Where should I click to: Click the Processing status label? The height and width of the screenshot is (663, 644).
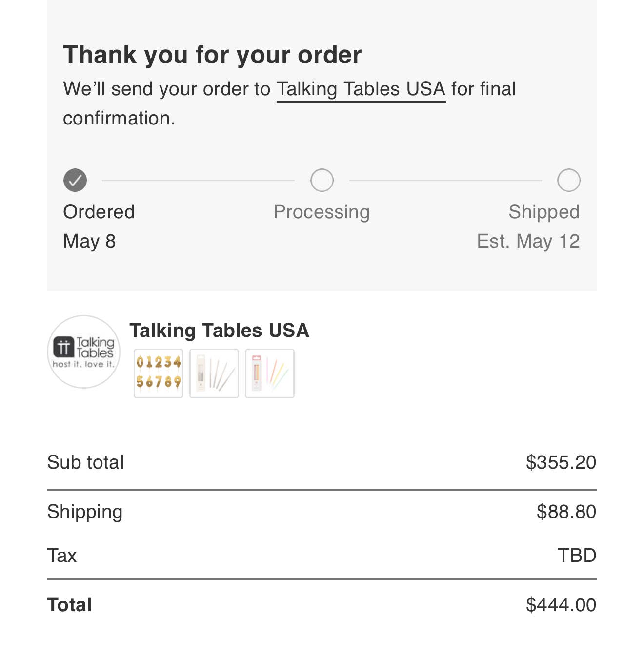322,212
